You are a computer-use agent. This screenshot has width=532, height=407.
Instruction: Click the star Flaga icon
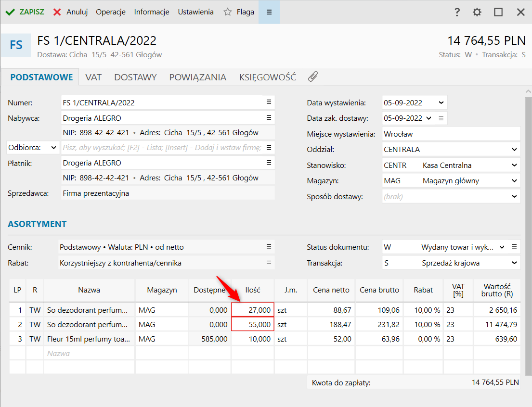coord(228,12)
